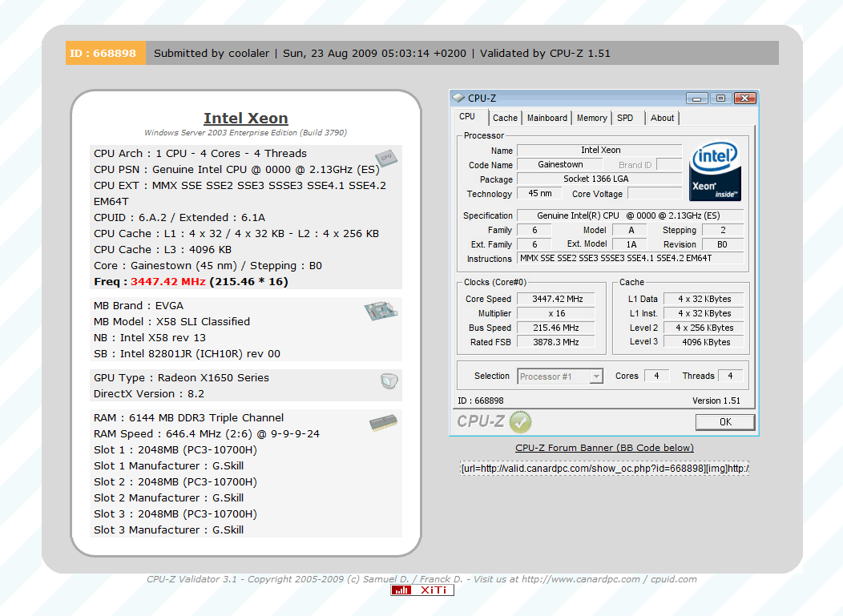Click the RAM module icon beside RAM row
The width and height of the screenshot is (843, 616).
click(383, 422)
